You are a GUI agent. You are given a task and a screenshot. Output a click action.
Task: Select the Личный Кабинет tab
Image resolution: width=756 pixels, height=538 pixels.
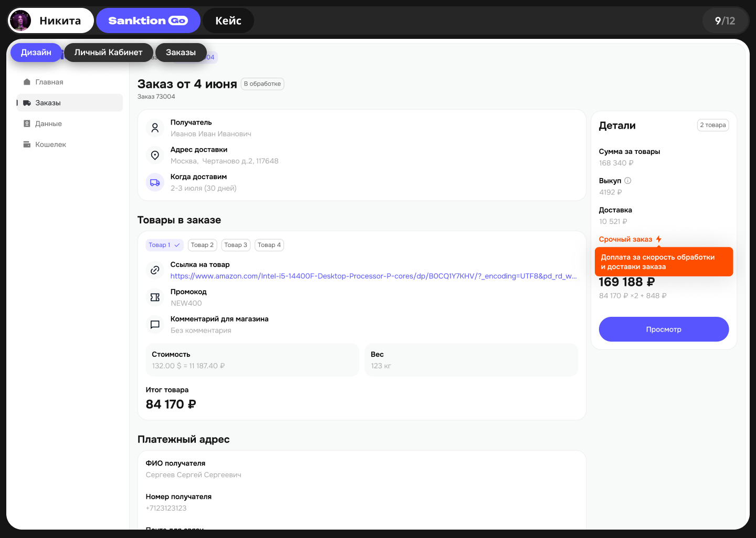(x=108, y=52)
